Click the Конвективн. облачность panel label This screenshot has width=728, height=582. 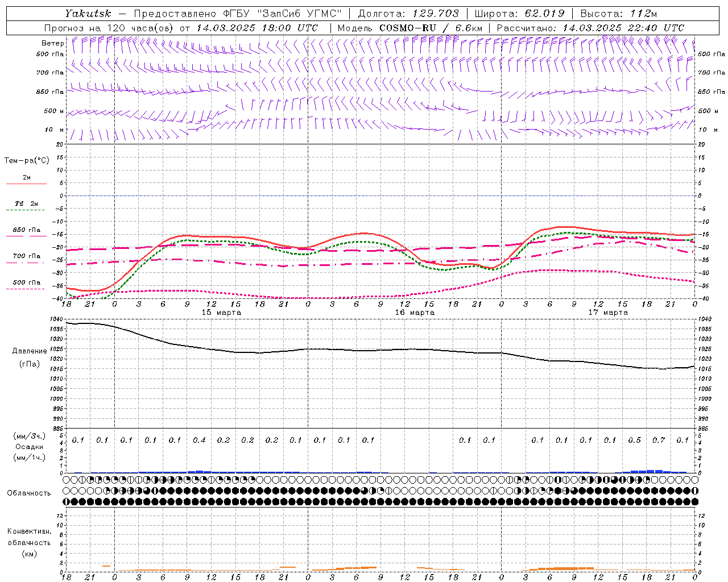29,537
